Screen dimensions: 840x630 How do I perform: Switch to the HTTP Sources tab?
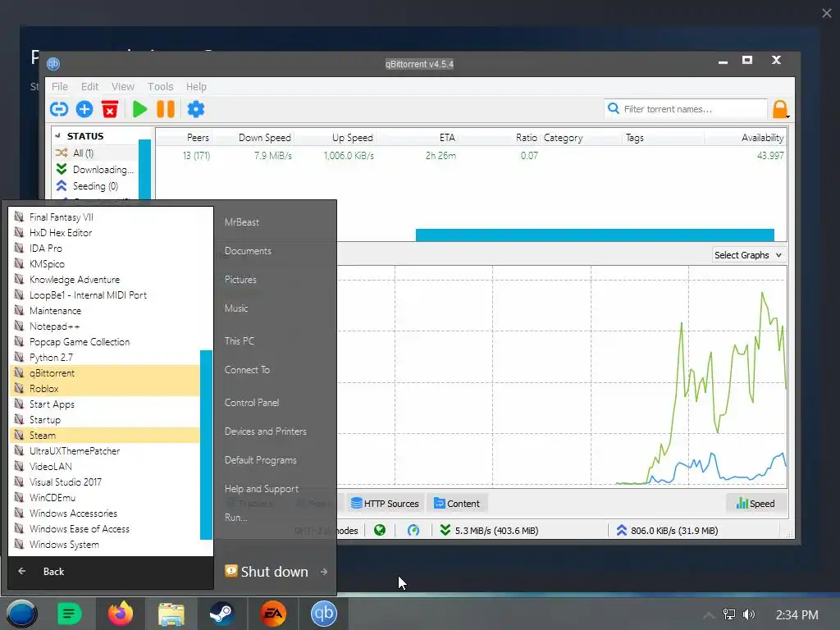[x=385, y=504]
